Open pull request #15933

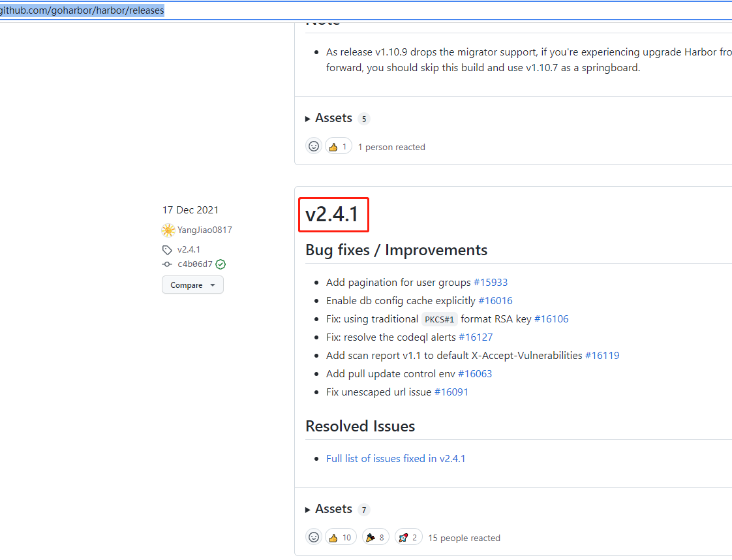pos(491,282)
